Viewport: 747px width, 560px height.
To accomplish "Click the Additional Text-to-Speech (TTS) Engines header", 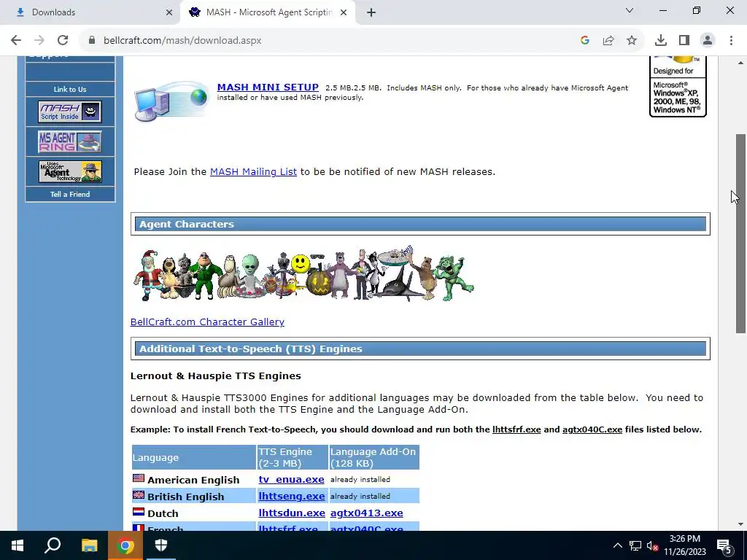I will [420, 349].
